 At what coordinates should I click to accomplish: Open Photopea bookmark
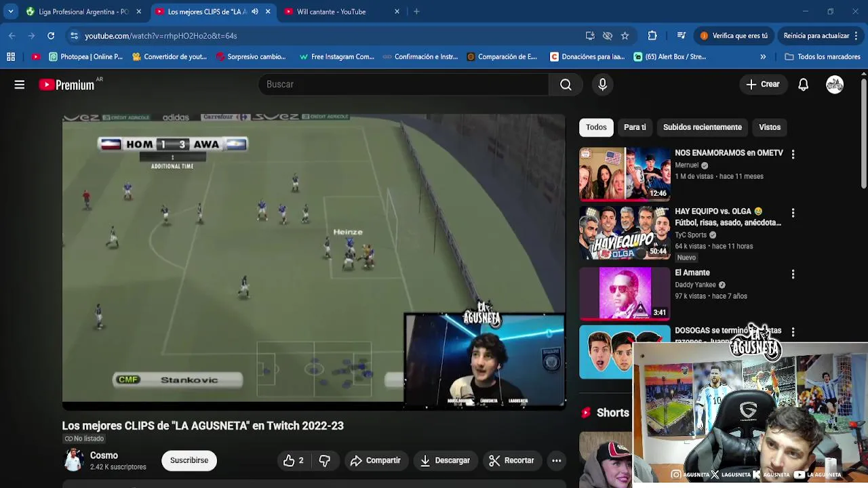(85, 57)
